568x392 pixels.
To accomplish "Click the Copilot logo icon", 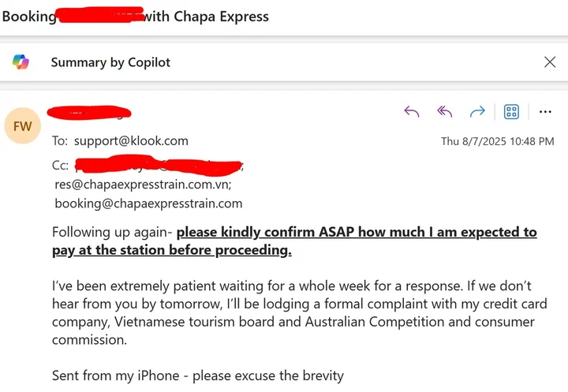I will pos(21,62).
